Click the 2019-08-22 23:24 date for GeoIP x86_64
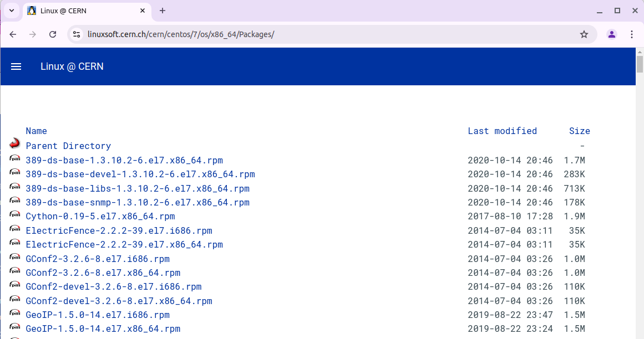Image resolution: width=644 pixels, height=339 pixels. [x=510, y=329]
